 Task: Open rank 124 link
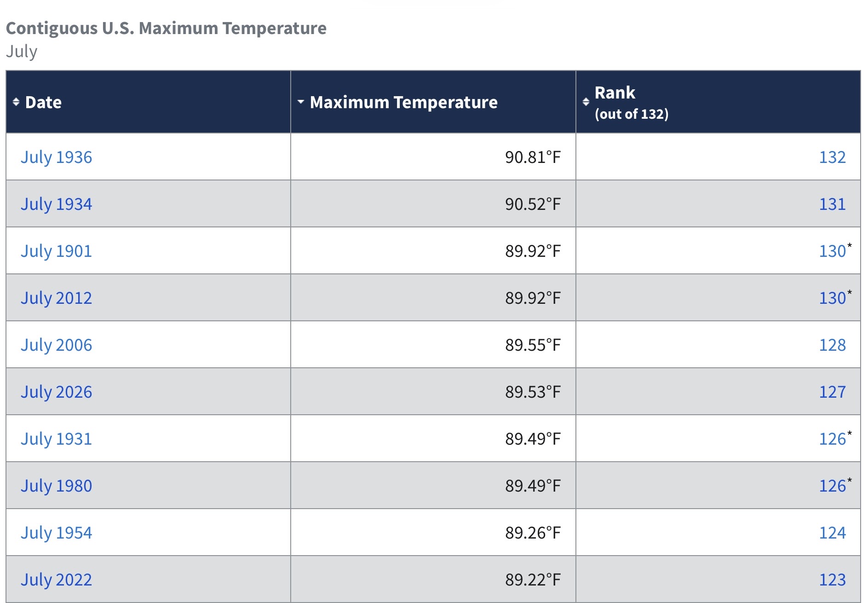(832, 533)
